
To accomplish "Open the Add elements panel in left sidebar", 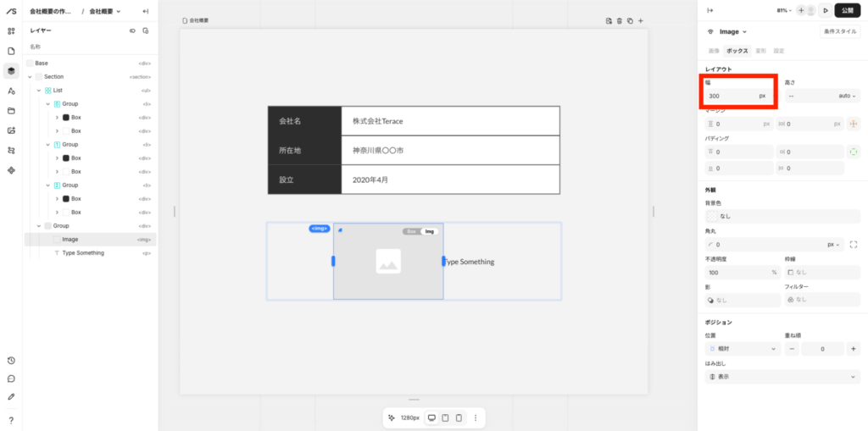I will pos(11,31).
